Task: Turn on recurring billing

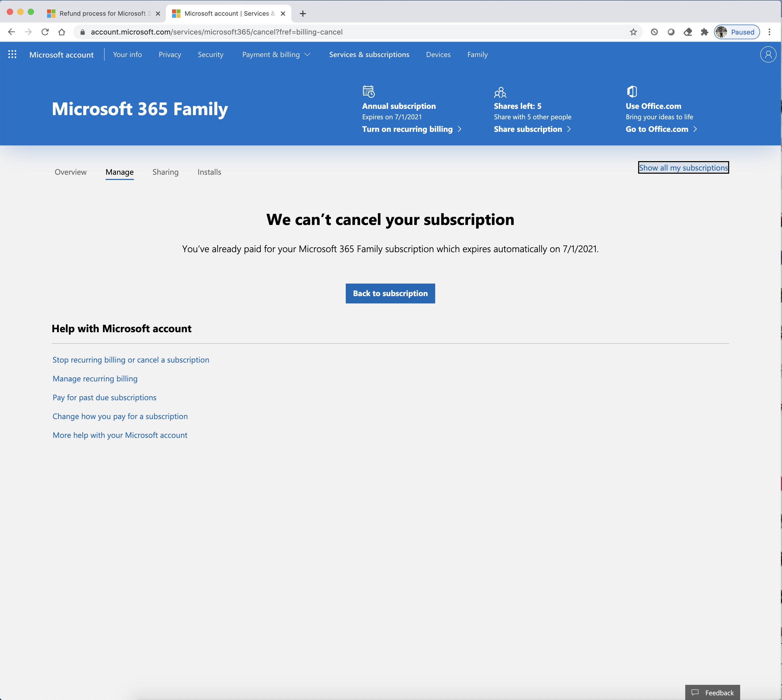Action: pyautogui.click(x=412, y=129)
